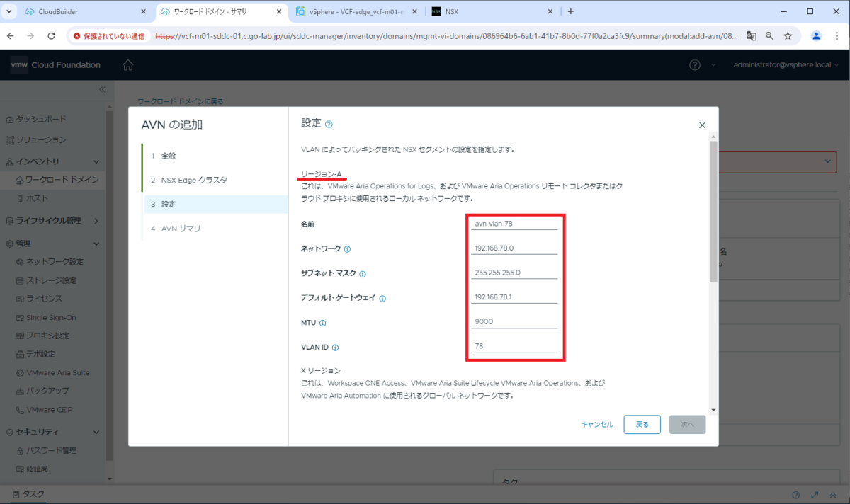Collapse the 管理 sidebar section
Viewport: 850px width, 504px height.
click(x=96, y=244)
